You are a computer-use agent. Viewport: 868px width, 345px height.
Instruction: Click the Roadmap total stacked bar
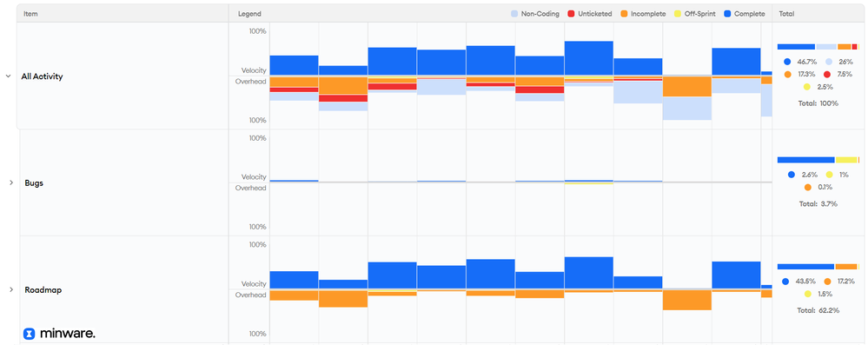click(818, 267)
